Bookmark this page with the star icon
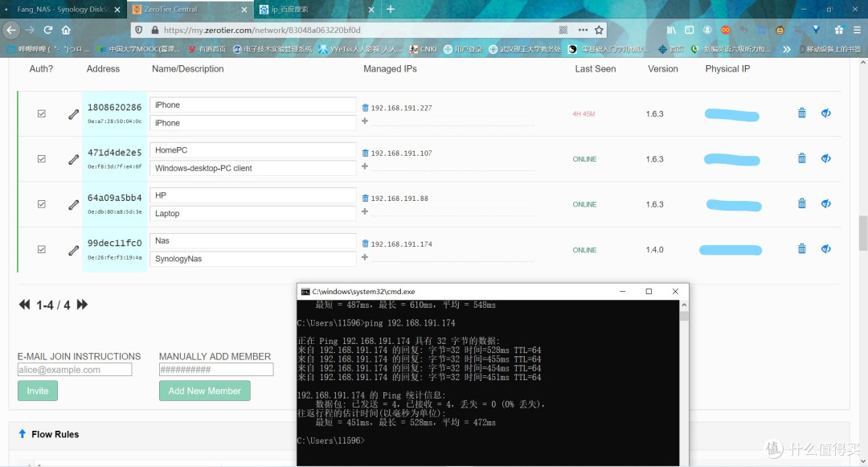This screenshot has width=868, height=467. coord(599,30)
